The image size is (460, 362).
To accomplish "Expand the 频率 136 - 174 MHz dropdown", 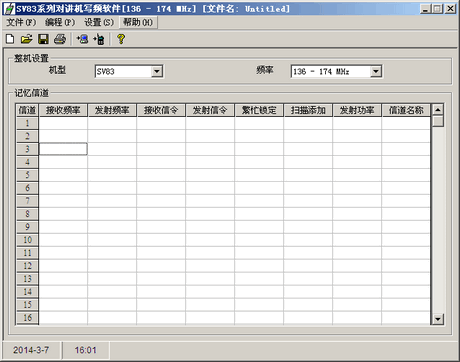I will point(376,71).
